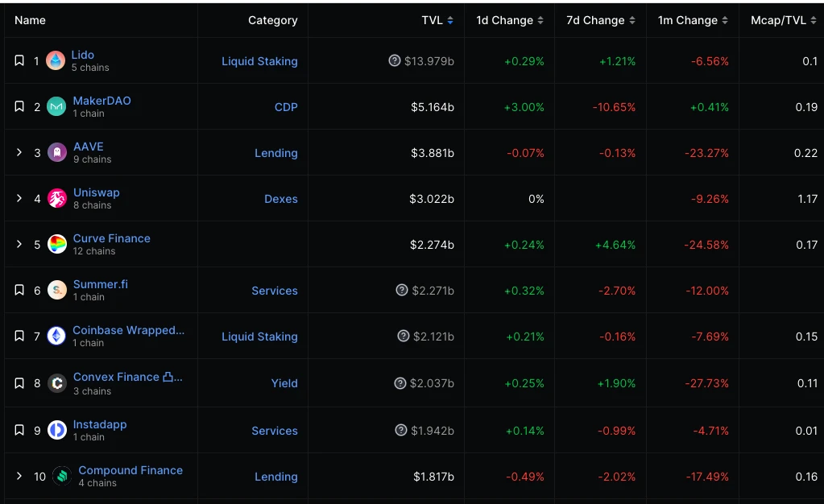
Task: Open the Liquid Staking category for Lido
Action: coord(259,61)
